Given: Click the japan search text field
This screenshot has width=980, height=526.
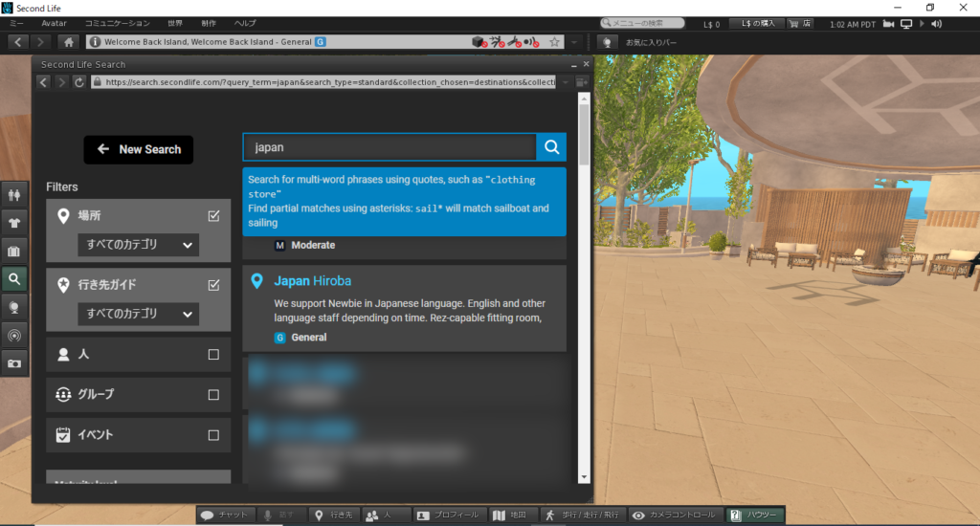Looking at the screenshot, I should coord(390,147).
